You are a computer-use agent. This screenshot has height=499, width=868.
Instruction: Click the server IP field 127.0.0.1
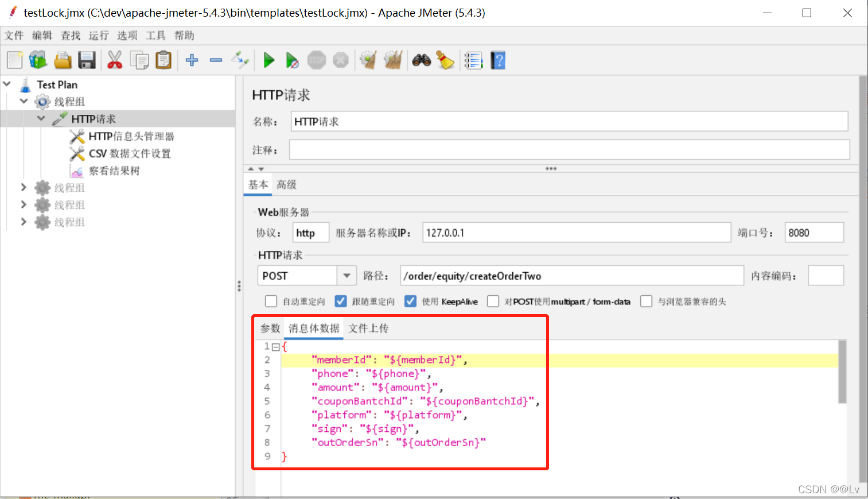click(x=577, y=233)
